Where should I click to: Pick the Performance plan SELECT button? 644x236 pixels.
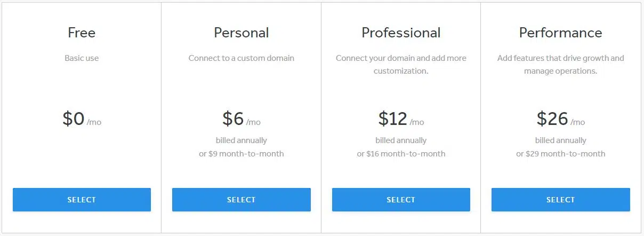(x=560, y=200)
